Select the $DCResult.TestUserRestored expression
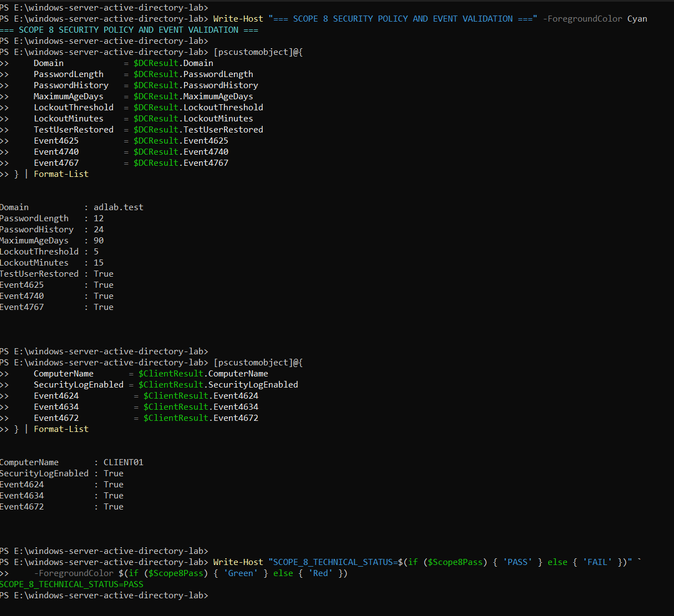The width and height of the screenshot is (674, 616). click(x=198, y=130)
